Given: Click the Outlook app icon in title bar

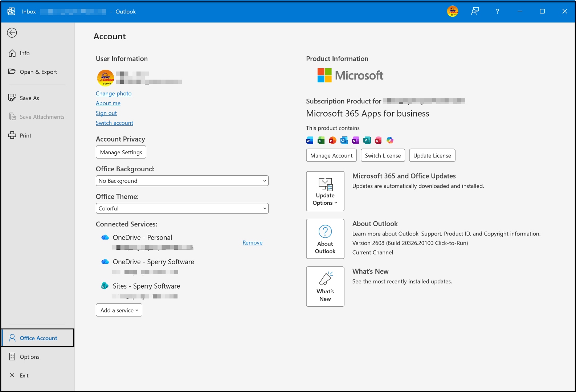Looking at the screenshot, I should pyautogui.click(x=11, y=11).
